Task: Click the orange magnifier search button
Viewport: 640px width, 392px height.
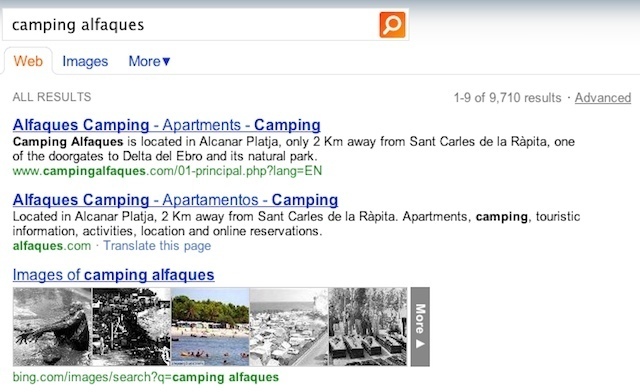Action: click(392, 24)
